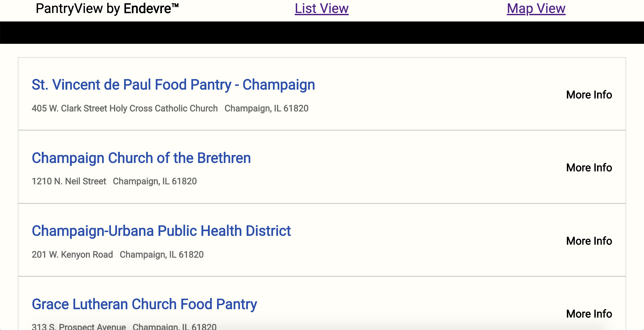The width and height of the screenshot is (644, 330).
Task: Open Champaign-Urbana Public Health District listing
Action: [161, 231]
